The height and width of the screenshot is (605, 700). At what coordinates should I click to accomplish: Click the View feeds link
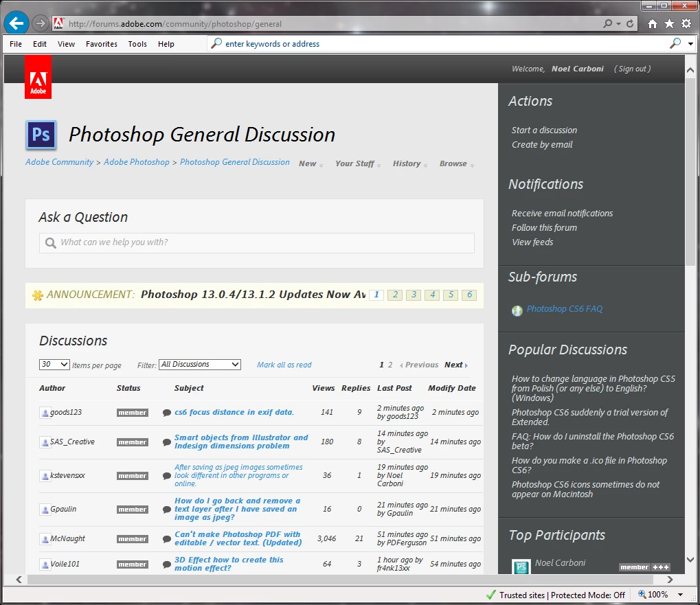tap(532, 242)
